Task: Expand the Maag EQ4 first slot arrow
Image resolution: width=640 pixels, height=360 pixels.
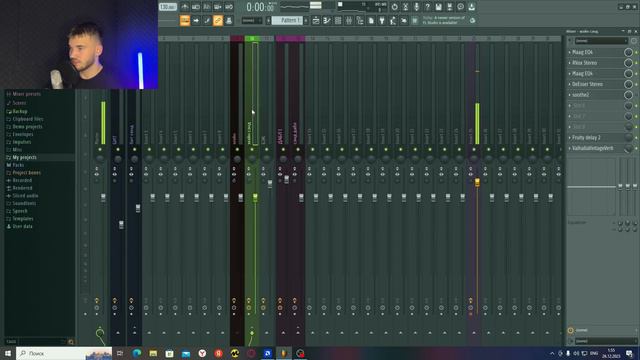Action: point(570,52)
